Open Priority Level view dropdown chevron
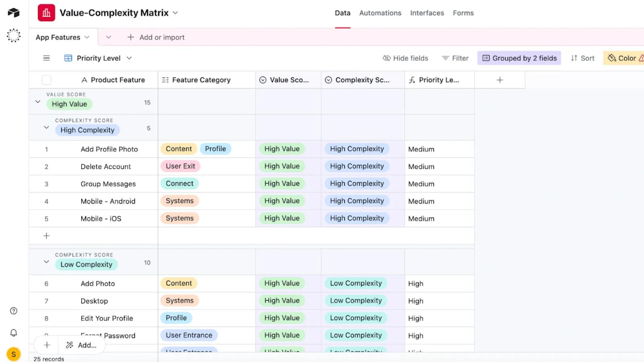This screenshot has height=362, width=644. (129, 58)
